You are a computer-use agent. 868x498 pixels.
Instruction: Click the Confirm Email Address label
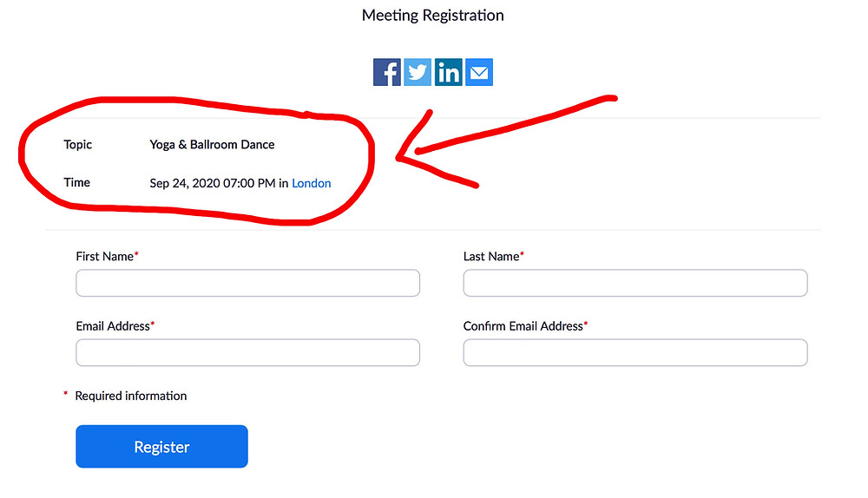coord(525,326)
